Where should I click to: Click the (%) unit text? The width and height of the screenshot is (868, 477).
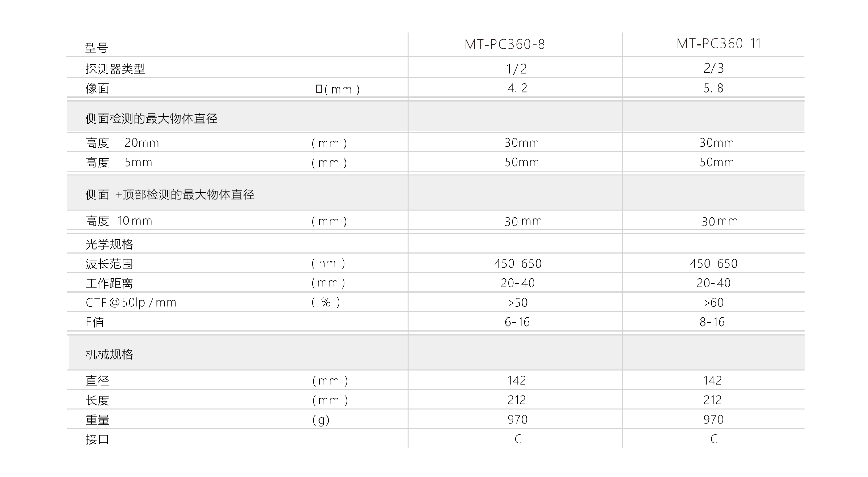pyautogui.click(x=326, y=302)
